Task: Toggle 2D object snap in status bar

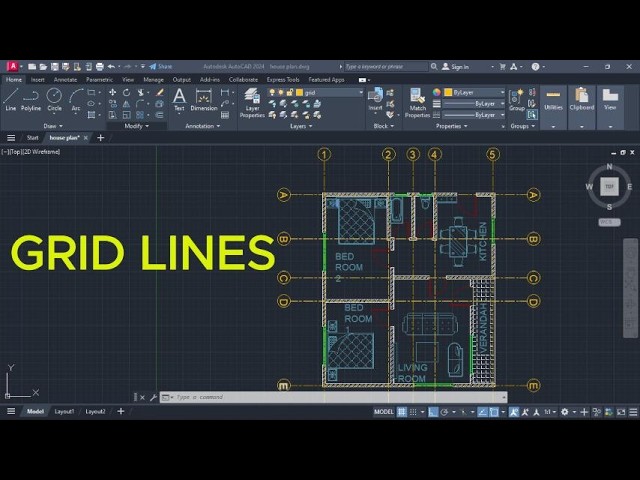Action: [x=494, y=412]
